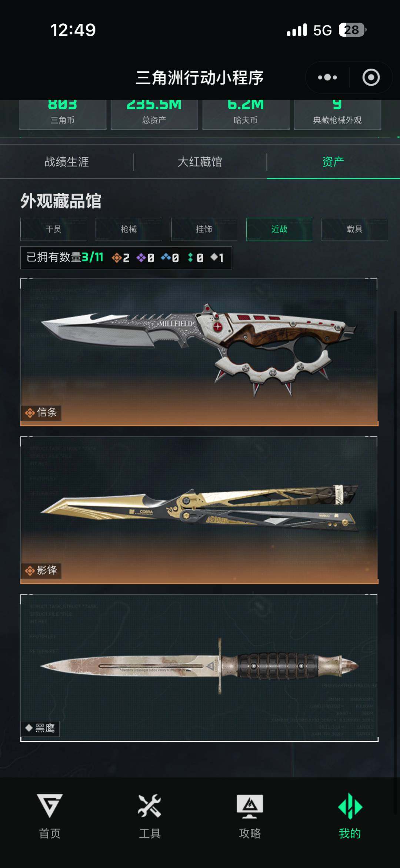Open the 信条 knife skin card

(199, 352)
